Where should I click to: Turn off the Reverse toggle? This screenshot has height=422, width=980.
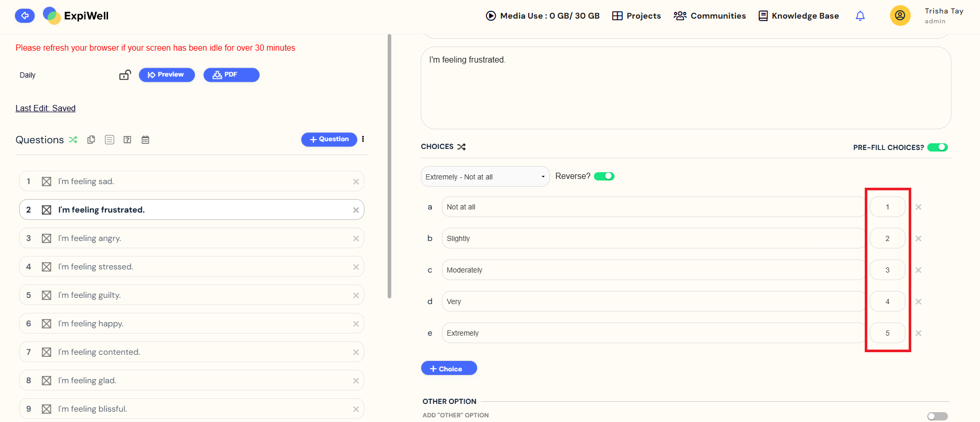[604, 176]
